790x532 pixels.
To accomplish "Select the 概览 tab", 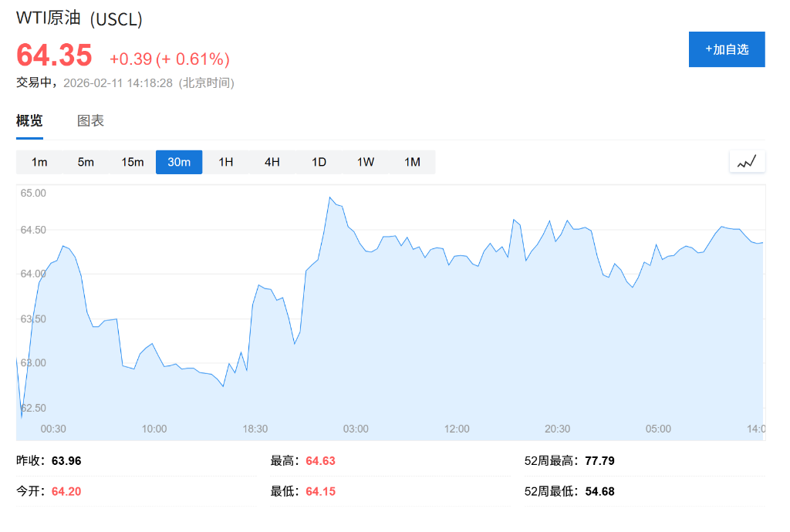I will click(29, 121).
